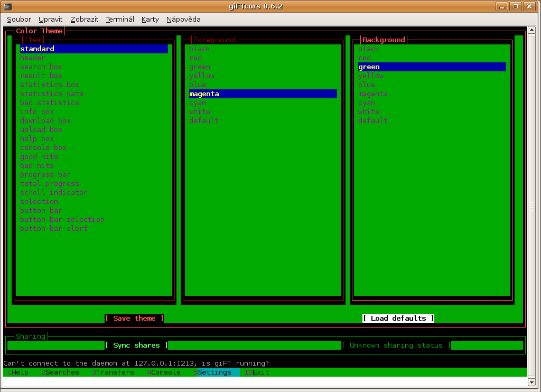Select 'download box' in the Item list
This screenshot has height=392, width=541.
(x=45, y=120)
